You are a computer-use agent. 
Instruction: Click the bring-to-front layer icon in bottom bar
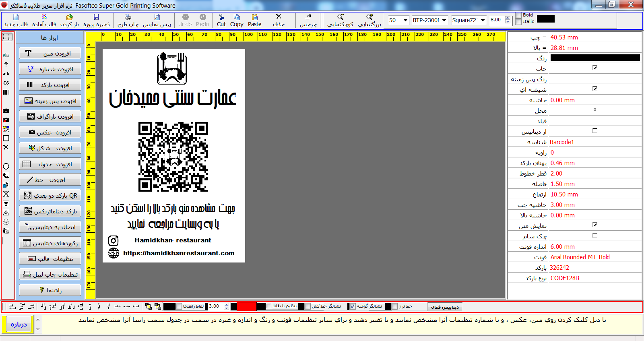click(149, 307)
